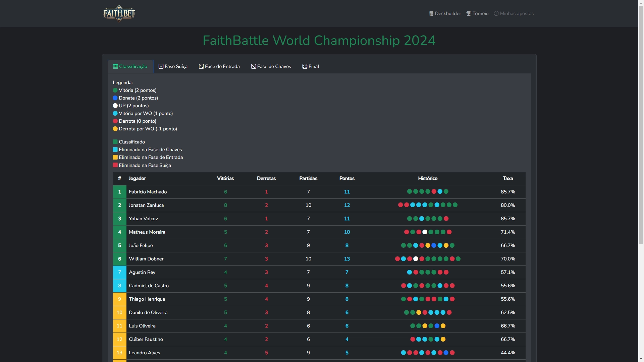Click the FaithBet logo
Viewport: 644px width, 362px height.
coord(119,13)
